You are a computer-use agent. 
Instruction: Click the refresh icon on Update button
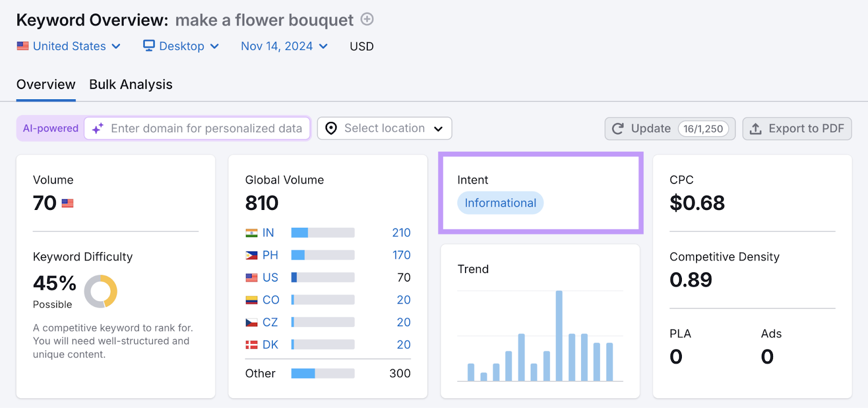pyautogui.click(x=617, y=129)
